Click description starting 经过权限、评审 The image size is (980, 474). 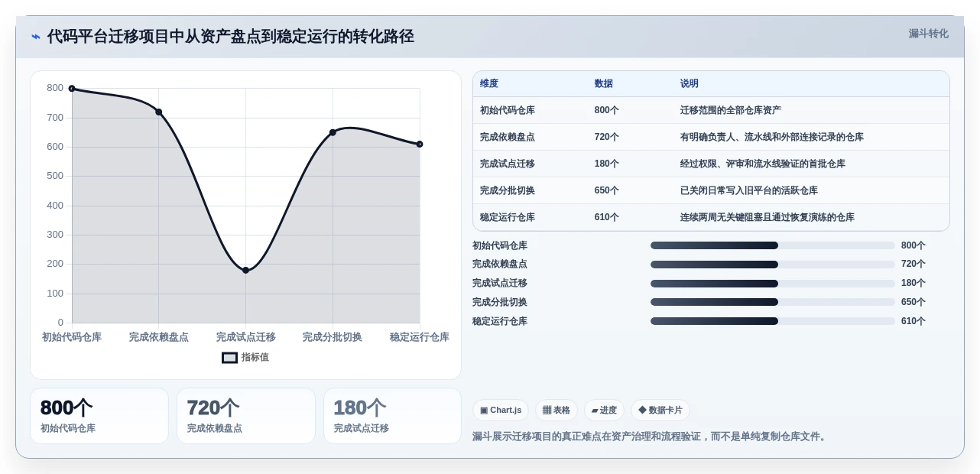click(763, 164)
